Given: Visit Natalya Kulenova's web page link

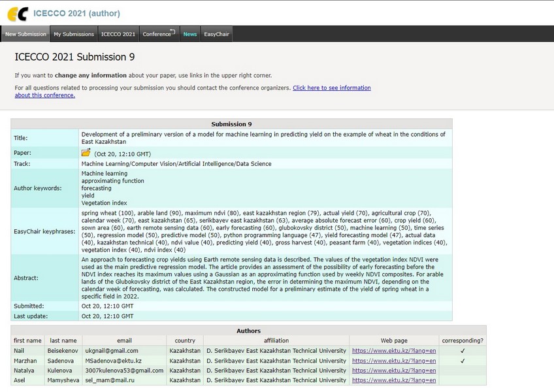Looking at the screenshot, I should click(393, 370).
